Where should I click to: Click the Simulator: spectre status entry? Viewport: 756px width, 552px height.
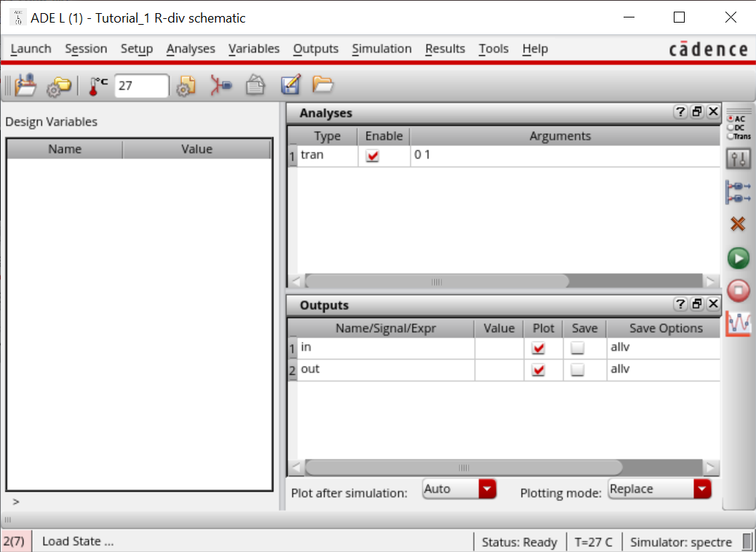[681, 543]
